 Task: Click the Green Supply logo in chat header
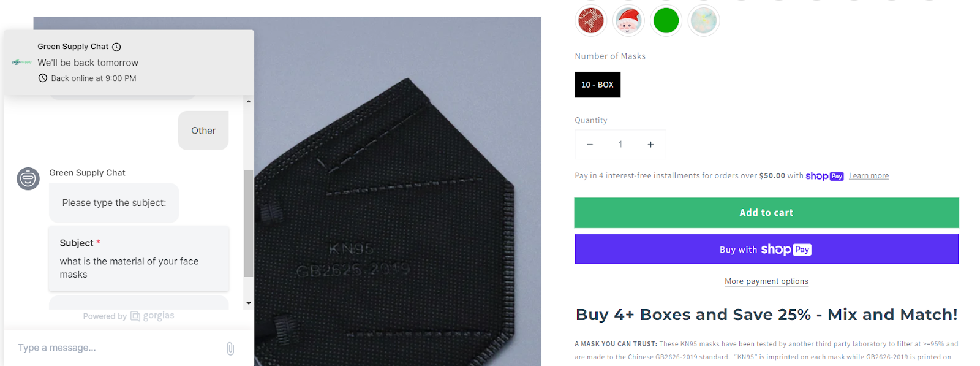coord(21,62)
